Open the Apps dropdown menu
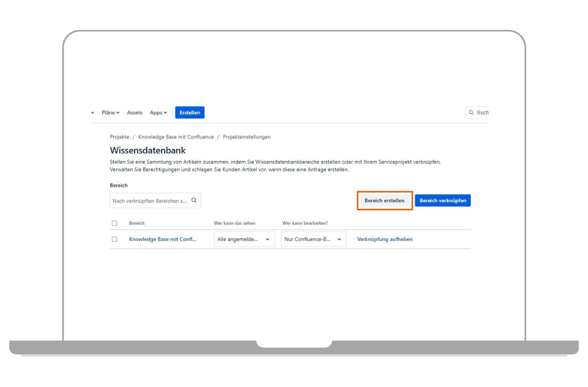Screen dimensions: 588x387 coord(158,113)
